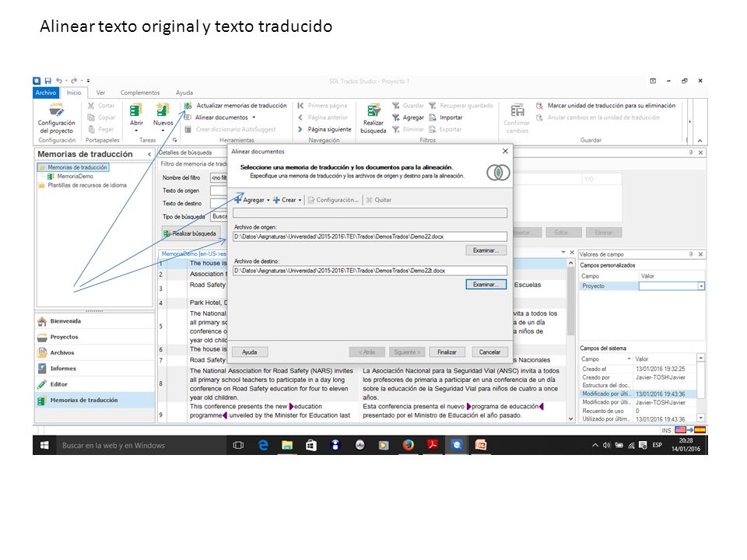Select the Creado el row in system fields

(638, 369)
